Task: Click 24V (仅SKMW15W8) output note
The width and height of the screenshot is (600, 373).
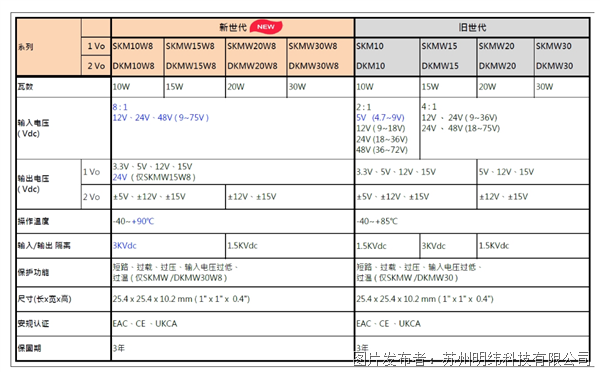Action: click(x=154, y=178)
